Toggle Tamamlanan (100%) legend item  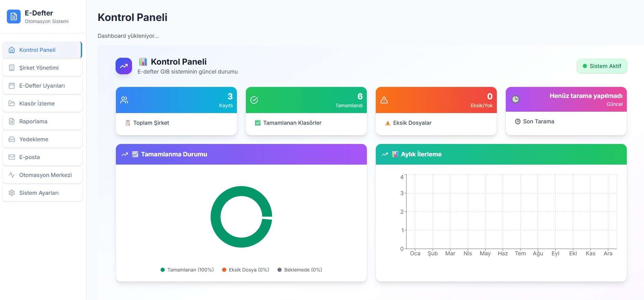[187, 270]
